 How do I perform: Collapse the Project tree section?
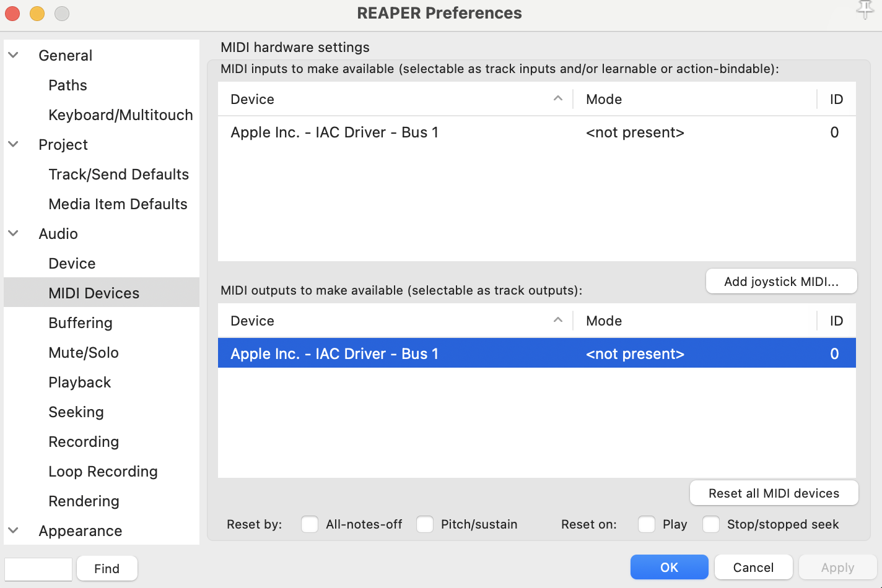tap(13, 144)
